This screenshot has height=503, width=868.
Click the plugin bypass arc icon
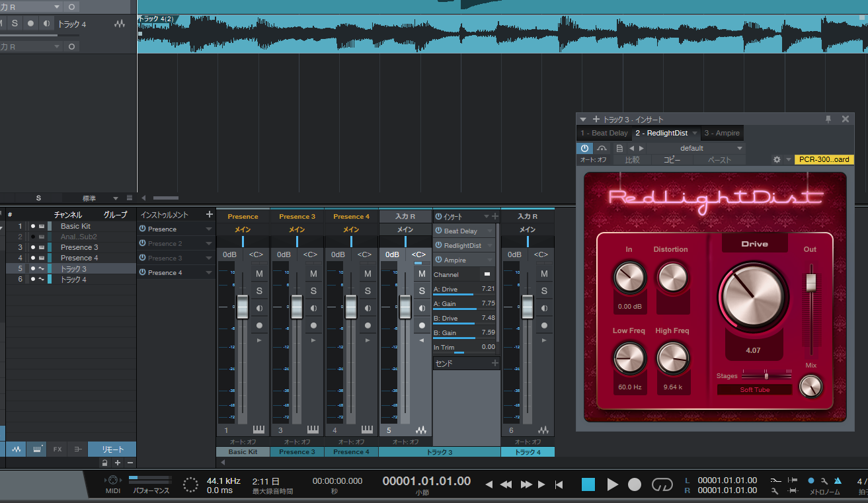[x=602, y=148]
